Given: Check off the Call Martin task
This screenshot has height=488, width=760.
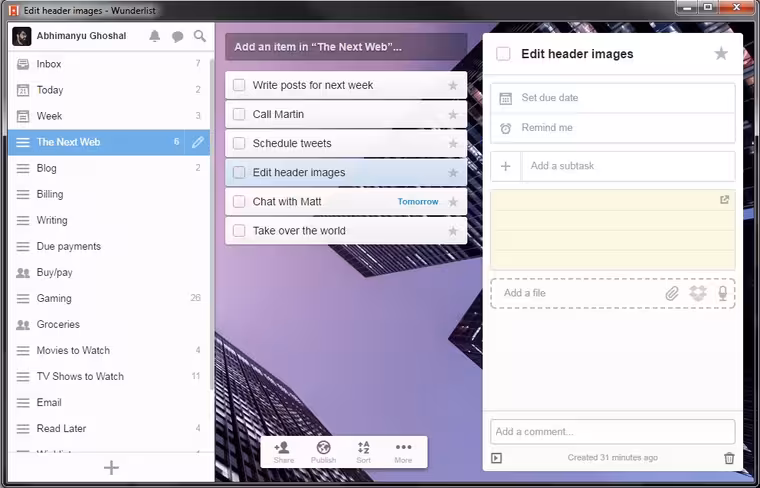Looking at the screenshot, I should pos(239,114).
